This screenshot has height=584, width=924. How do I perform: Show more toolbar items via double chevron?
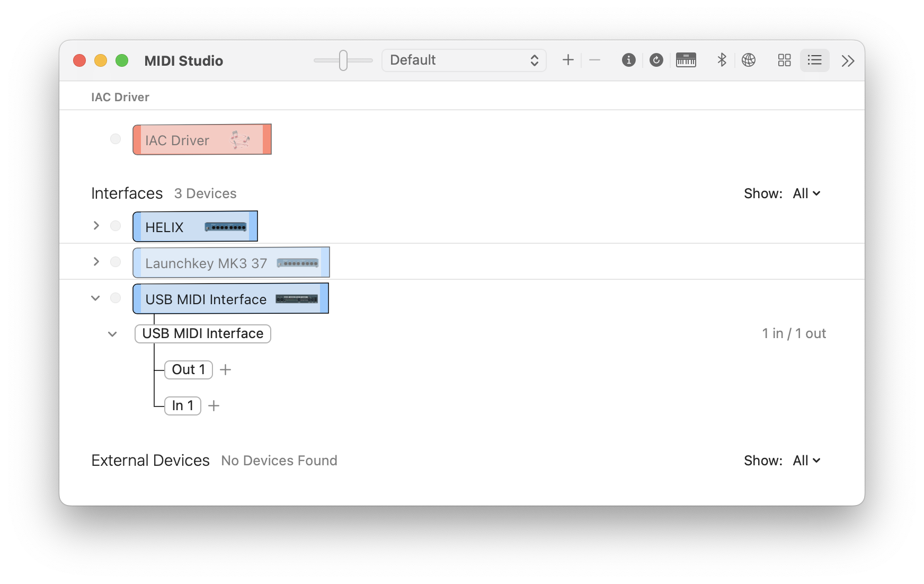point(848,61)
